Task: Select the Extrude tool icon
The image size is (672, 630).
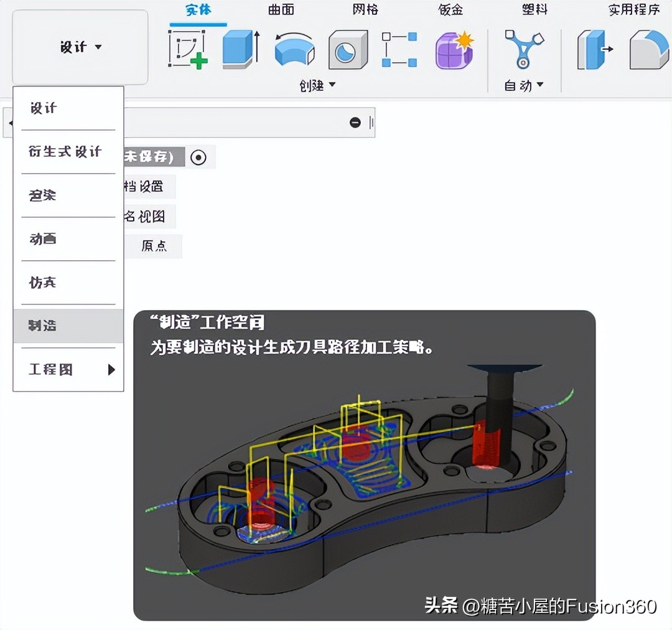Action: (241, 49)
